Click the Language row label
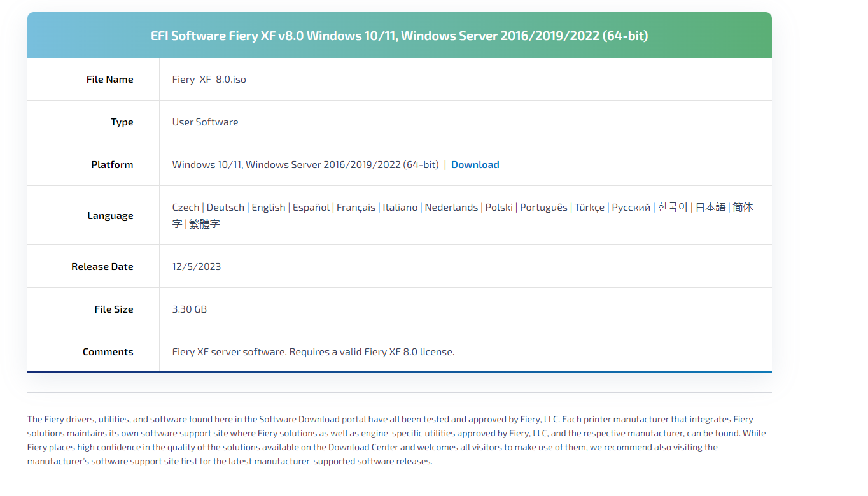This screenshot has width=868, height=496. click(x=110, y=216)
